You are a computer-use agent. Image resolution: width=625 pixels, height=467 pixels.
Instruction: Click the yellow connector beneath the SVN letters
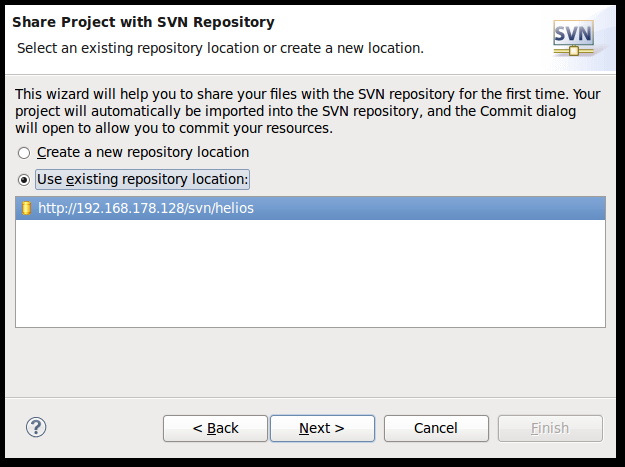click(574, 51)
